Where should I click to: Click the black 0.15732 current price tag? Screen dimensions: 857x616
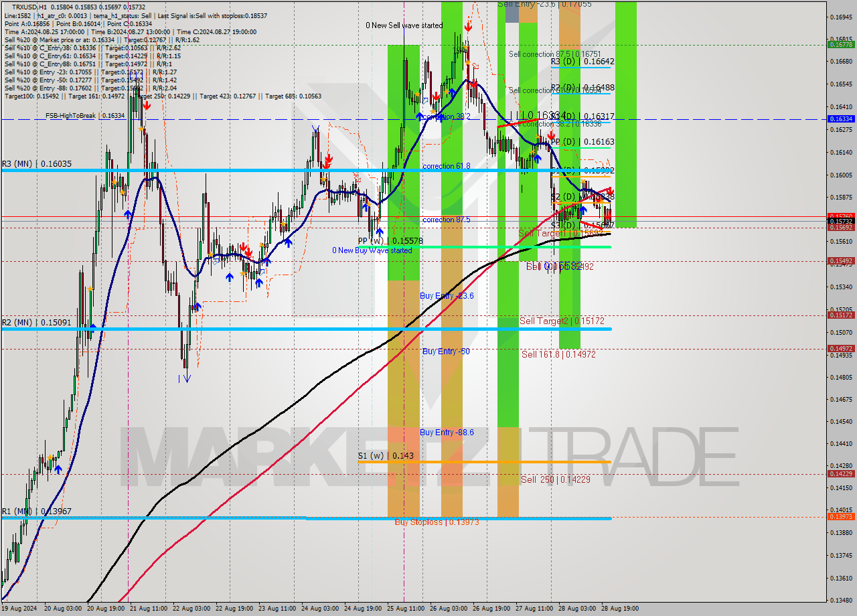841,221
